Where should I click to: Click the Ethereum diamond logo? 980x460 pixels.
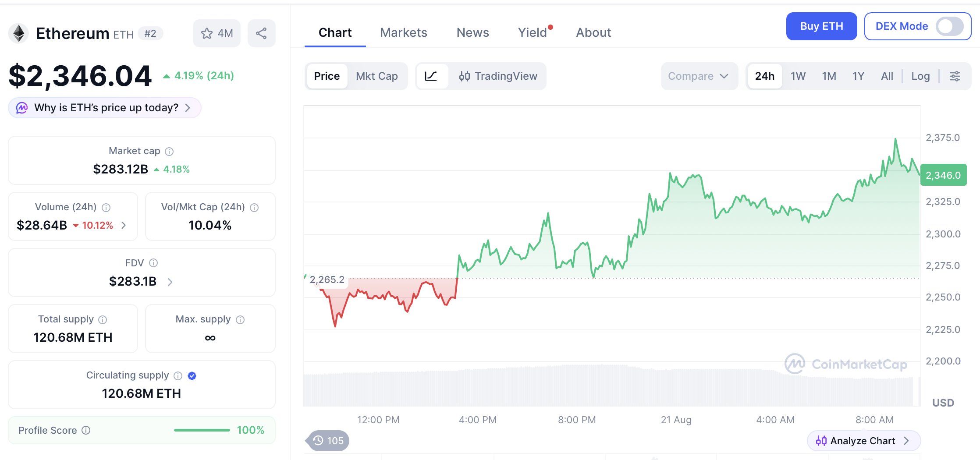click(x=19, y=33)
